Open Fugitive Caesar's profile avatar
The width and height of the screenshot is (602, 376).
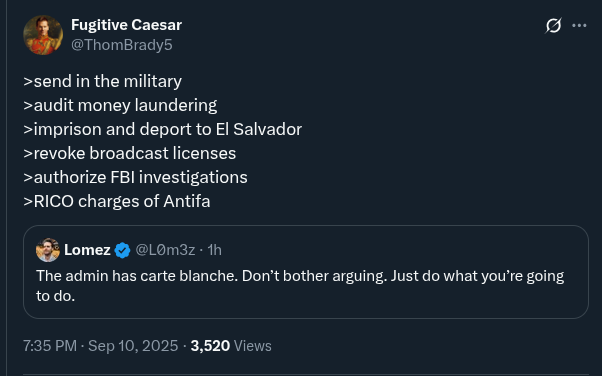click(43, 35)
